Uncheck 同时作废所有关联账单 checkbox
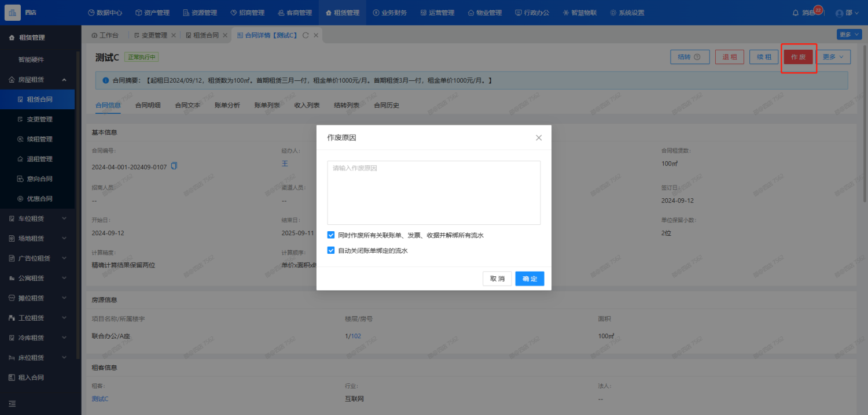This screenshot has height=415, width=868. coord(331,235)
